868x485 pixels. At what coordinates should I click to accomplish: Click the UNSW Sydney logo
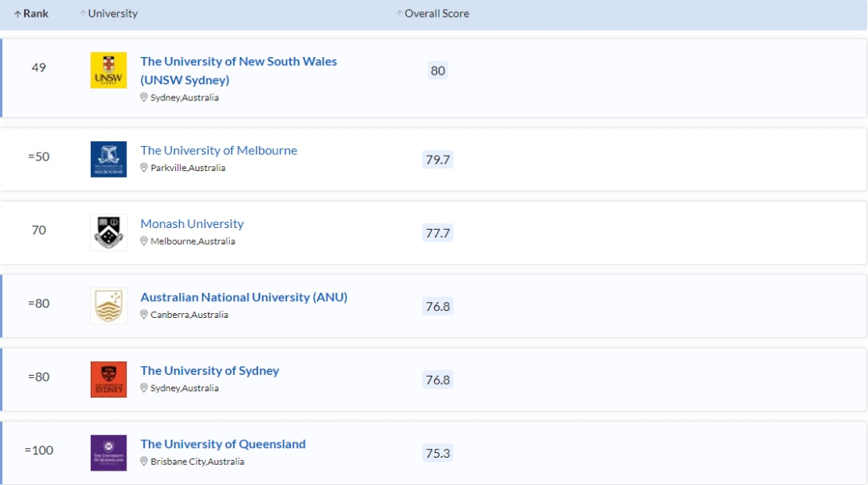[108, 71]
